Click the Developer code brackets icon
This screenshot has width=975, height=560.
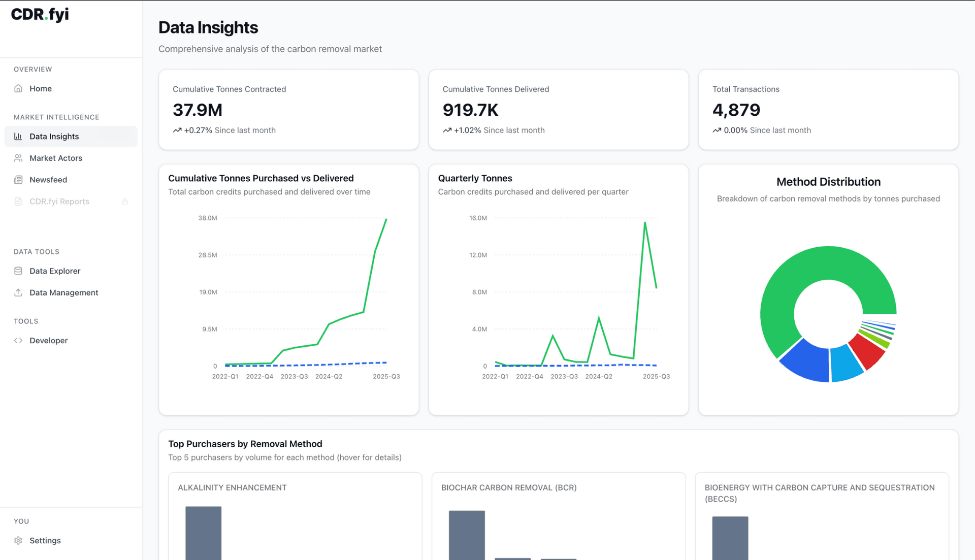tap(18, 341)
